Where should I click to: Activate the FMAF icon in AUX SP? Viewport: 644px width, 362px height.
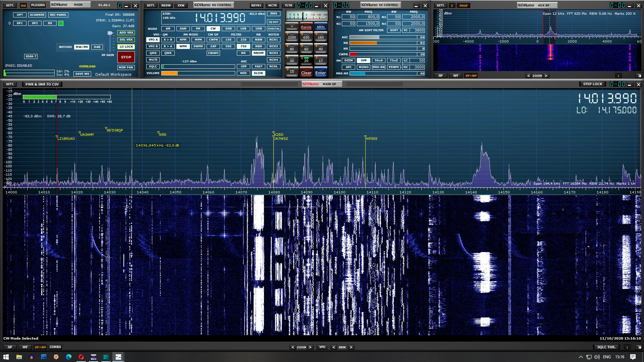pos(463,5)
